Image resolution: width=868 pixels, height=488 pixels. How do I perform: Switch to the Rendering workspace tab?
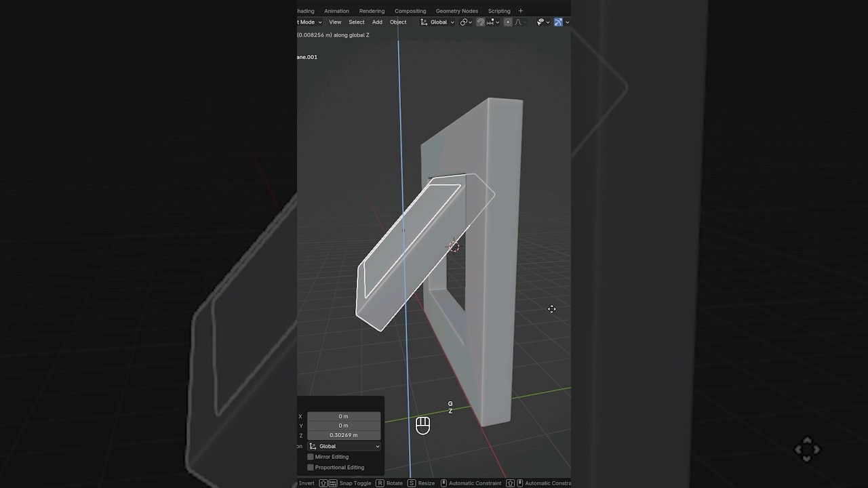point(372,11)
